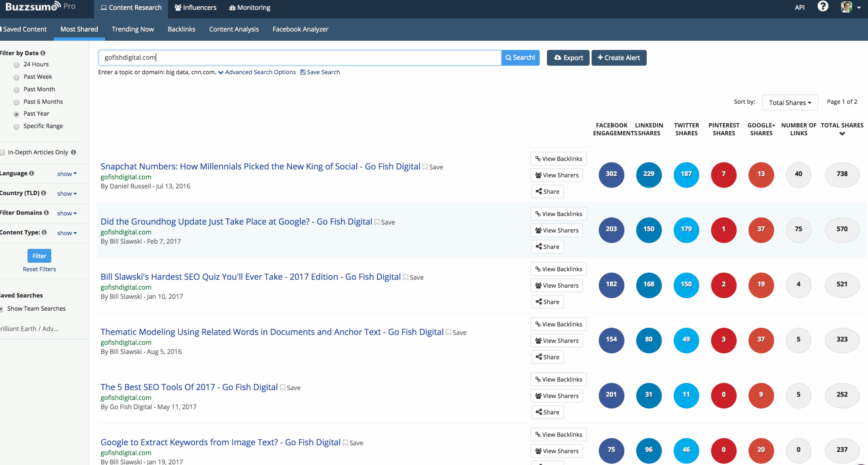Click the Language info icon
Image resolution: width=868 pixels, height=465 pixels.
[x=32, y=173]
